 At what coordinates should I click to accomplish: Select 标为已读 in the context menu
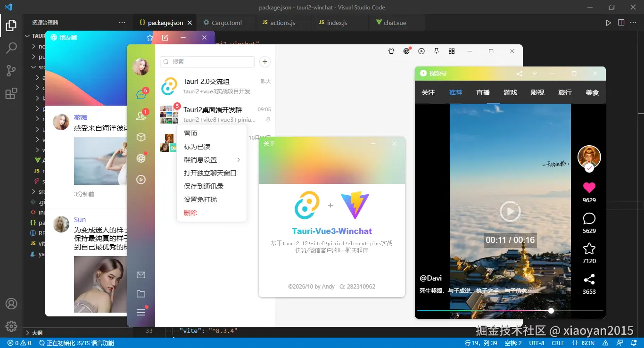pyautogui.click(x=212, y=147)
